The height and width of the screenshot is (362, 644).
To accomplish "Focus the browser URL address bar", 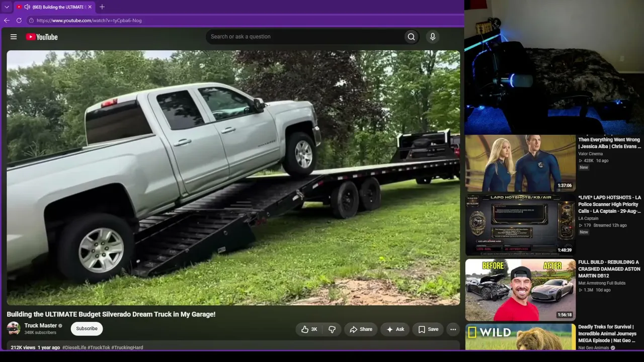I will tap(244, 21).
